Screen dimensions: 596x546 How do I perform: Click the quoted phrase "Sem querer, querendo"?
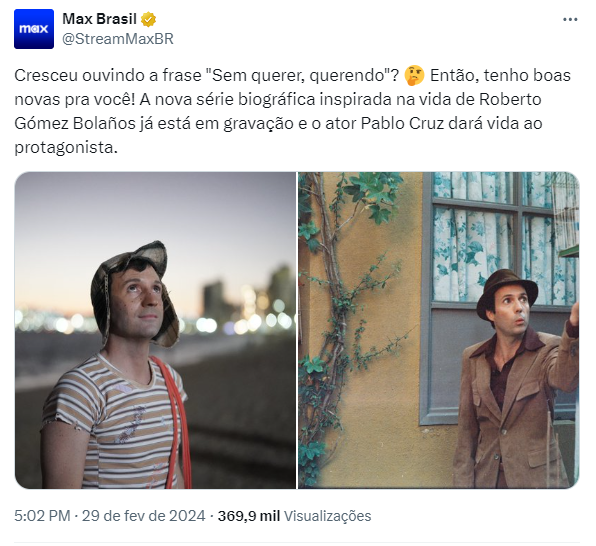point(301,75)
